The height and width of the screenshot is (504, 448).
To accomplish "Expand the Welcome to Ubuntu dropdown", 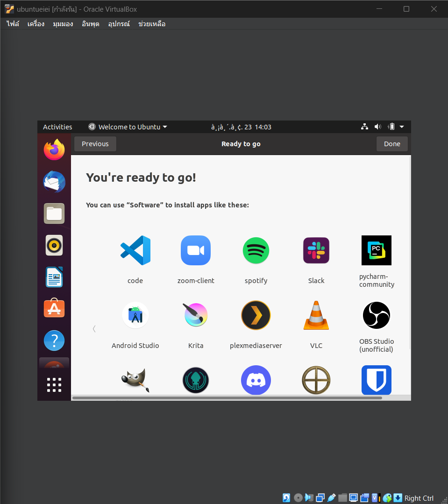I will tap(127, 127).
